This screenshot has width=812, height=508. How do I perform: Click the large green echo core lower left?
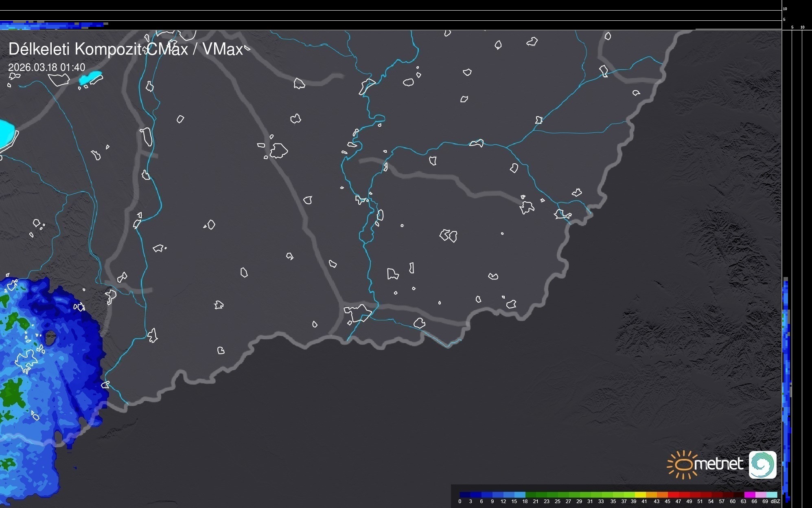[x=12, y=393]
